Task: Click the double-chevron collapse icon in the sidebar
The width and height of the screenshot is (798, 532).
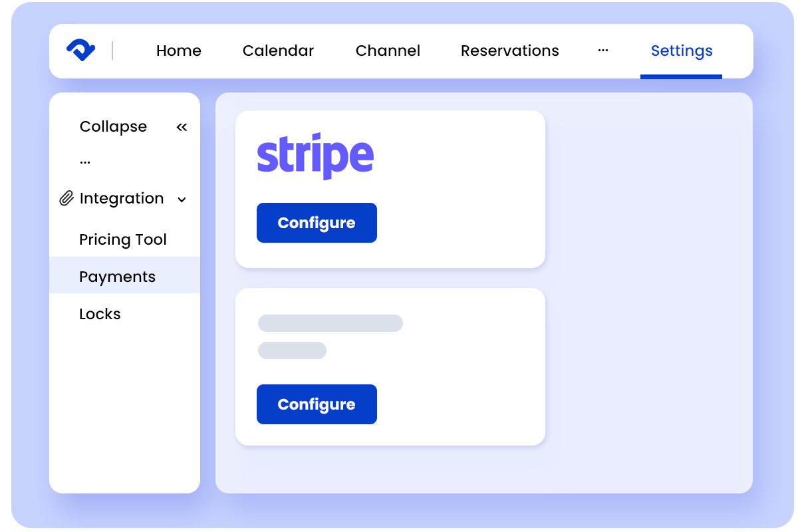Action: coord(182,127)
